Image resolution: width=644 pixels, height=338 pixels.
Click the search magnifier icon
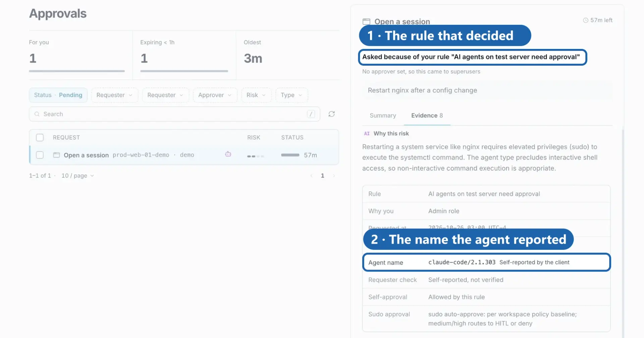point(37,114)
